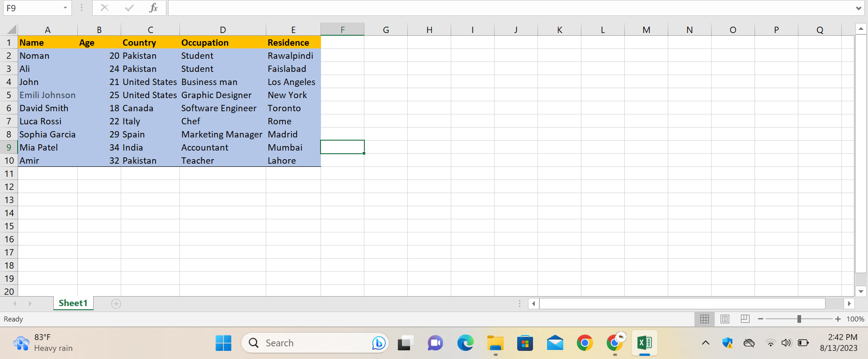
Task: Open Excel from the taskbar
Action: (x=644, y=343)
